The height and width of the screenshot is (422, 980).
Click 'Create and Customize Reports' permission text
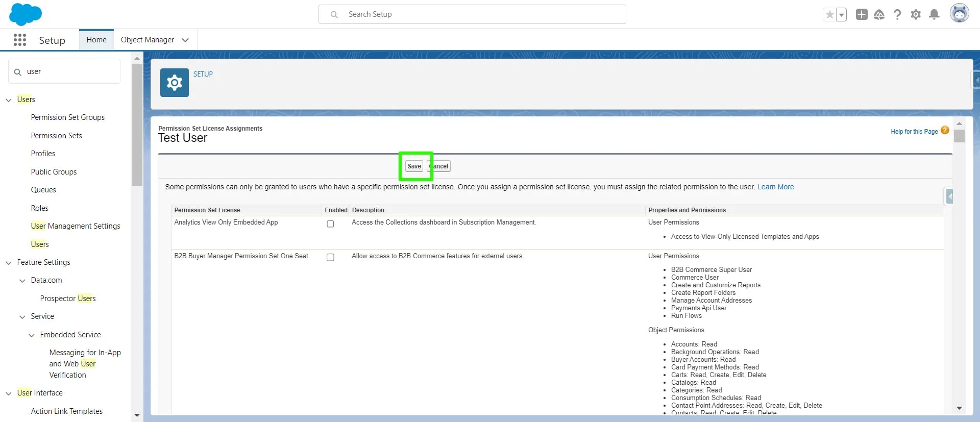click(x=716, y=285)
